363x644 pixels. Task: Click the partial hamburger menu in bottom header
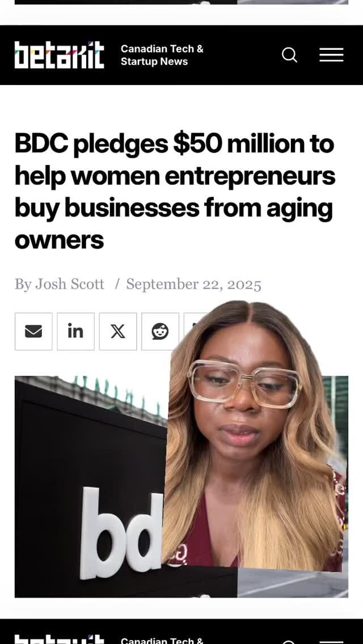point(331,642)
